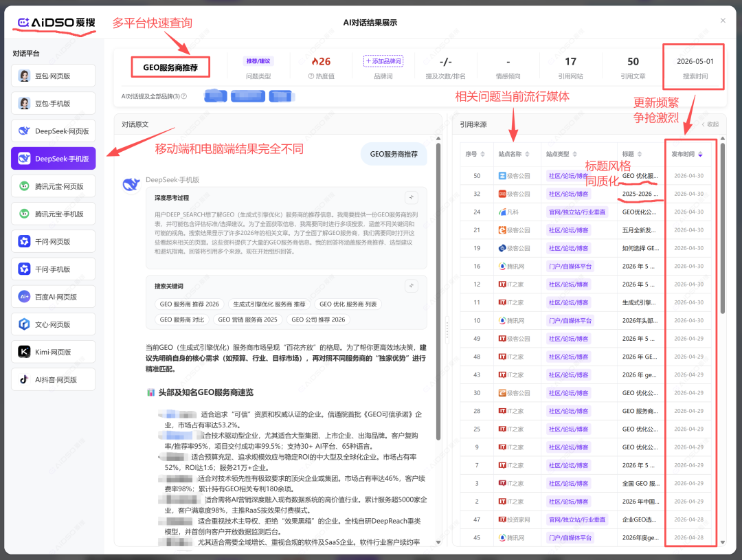Image resolution: width=742 pixels, height=560 pixels.
Task: Click help icon next to AI对话提及全部品牌
Action: 184,97
